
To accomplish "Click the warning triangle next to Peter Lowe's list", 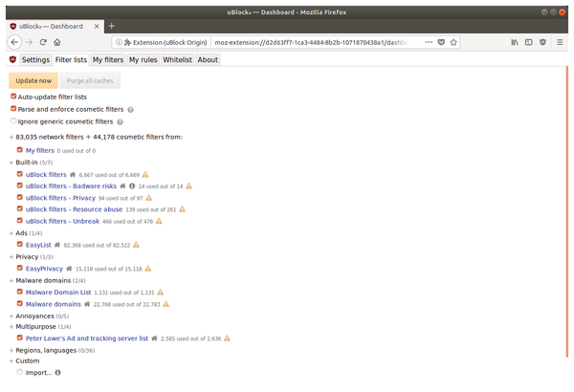I will click(228, 338).
